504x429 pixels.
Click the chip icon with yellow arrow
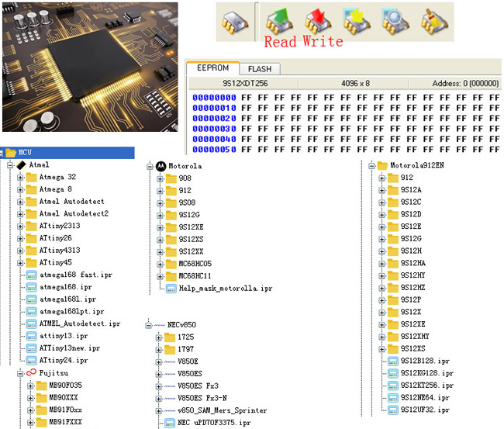(x=356, y=21)
